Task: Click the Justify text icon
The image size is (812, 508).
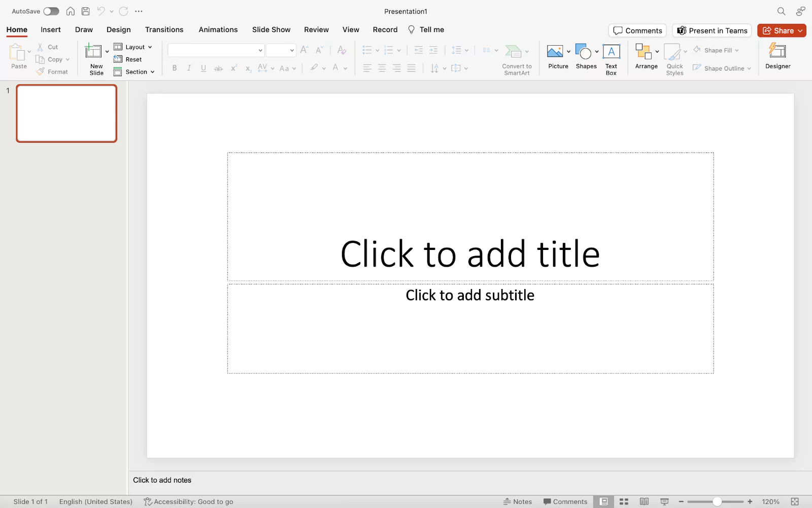Action: (x=411, y=68)
